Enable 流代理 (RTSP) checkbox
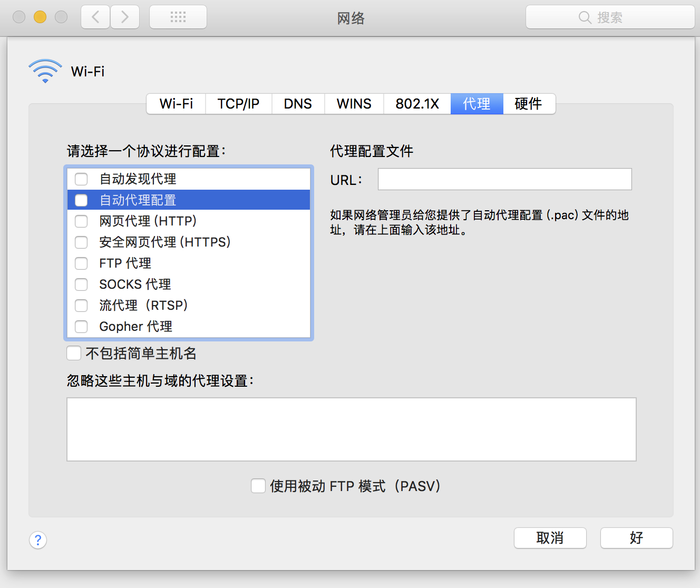This screenshot has width=700, height=588. tap(81, 306)
